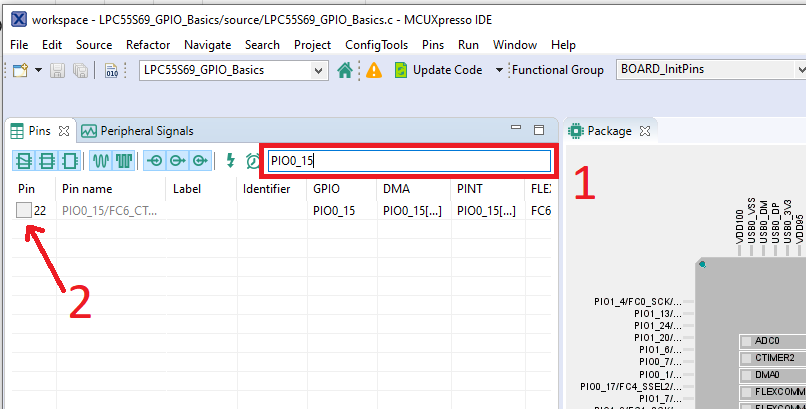
Task: Click the Pin name column header
Action: [87, 188]
